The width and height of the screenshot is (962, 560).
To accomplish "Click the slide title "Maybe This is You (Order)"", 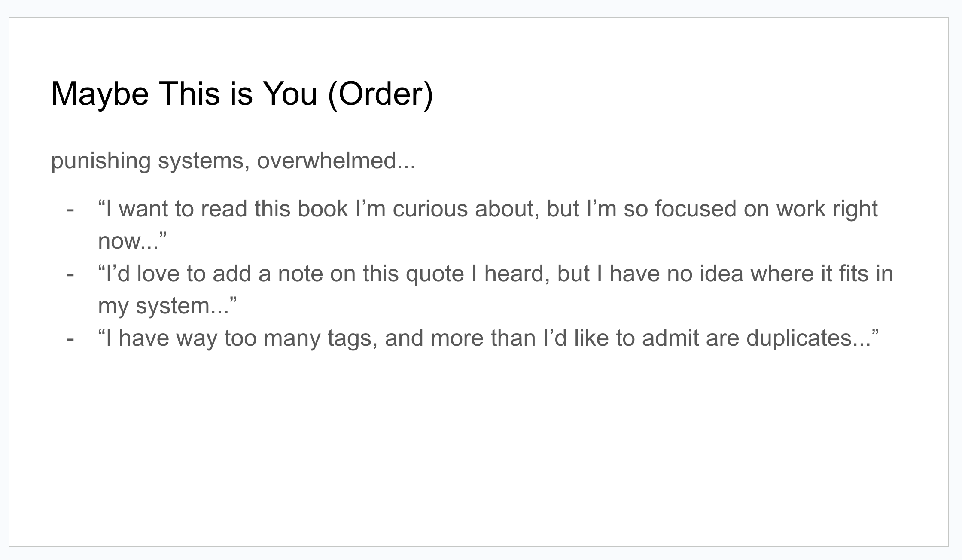I will tap(242, 94).
